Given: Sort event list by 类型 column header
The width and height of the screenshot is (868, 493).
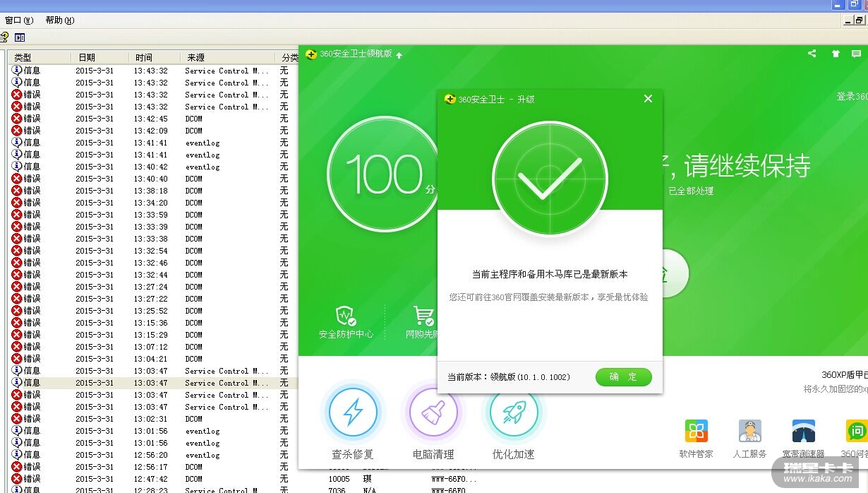Looking at the screenshot, I should pyautogui.click(x=39, y=57).
